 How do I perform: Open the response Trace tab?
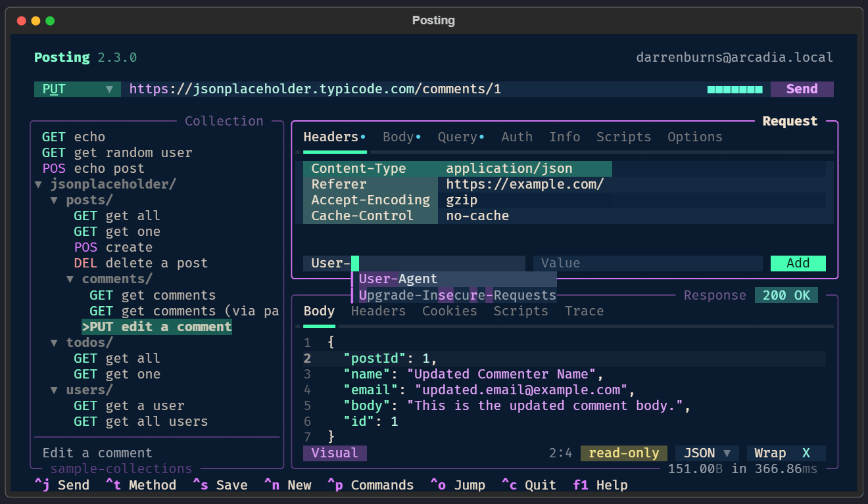click(x=584, y=311)
